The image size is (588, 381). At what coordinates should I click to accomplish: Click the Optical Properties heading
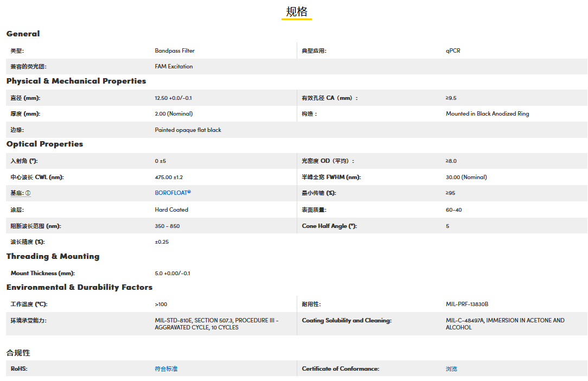point(44,144)
